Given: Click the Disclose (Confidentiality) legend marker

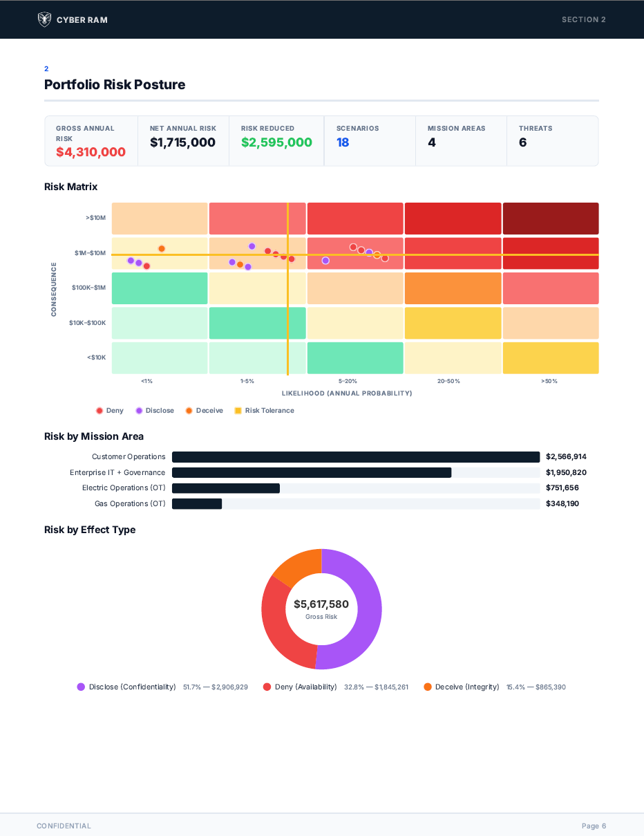Looking at the screenshot, I should [80, 687].
